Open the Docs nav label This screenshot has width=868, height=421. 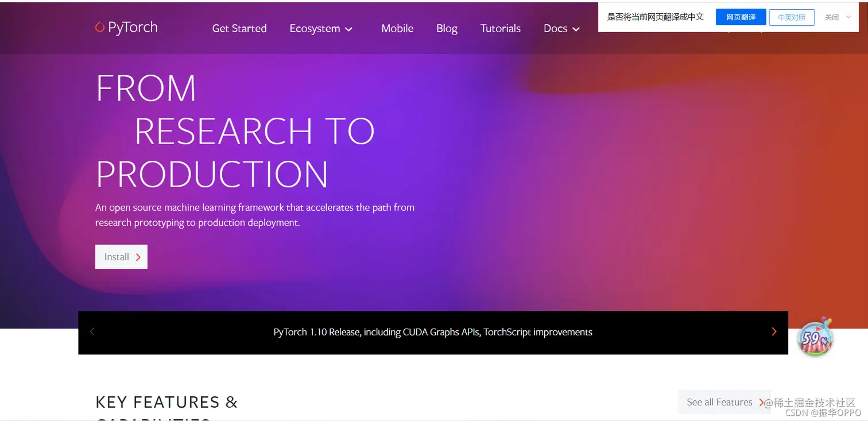pos(555,28)
